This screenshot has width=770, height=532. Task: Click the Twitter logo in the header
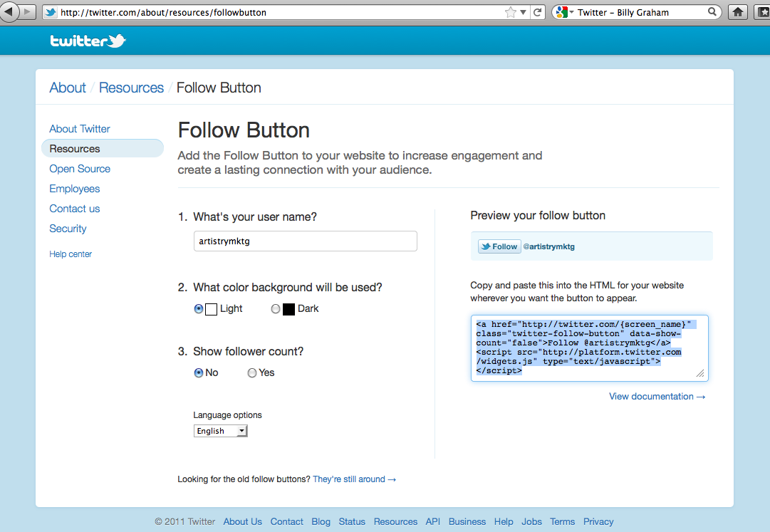pyautogui.click(x=88, y=41)
